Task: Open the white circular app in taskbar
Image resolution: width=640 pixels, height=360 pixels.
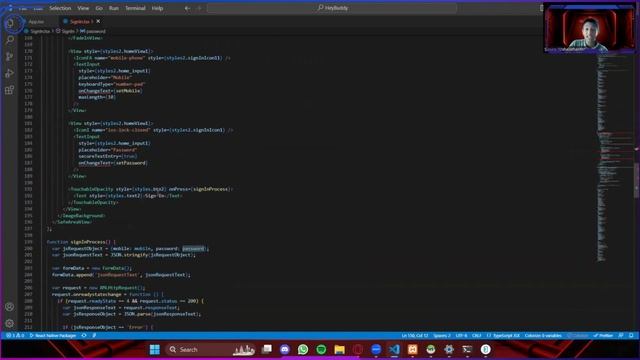Action: pos(485,349)
